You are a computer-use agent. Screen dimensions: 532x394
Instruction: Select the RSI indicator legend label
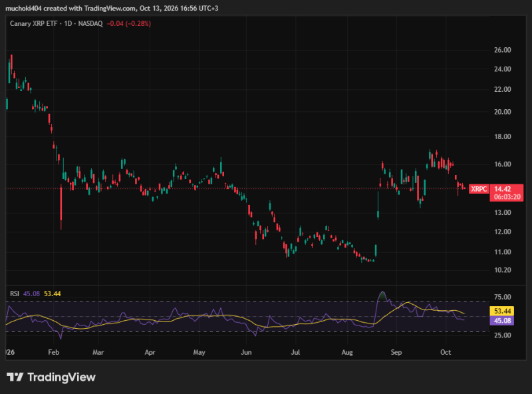coord(15,294)
